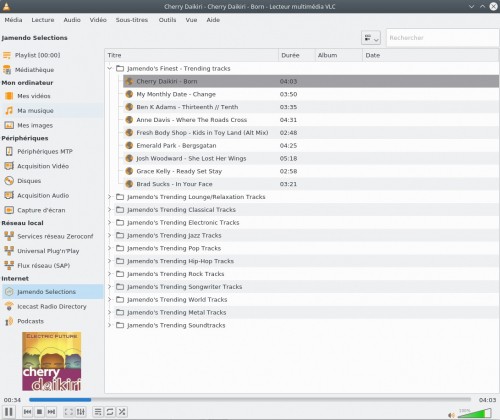Skip to next track button
The image size is (500, 420).
point(51,412)
